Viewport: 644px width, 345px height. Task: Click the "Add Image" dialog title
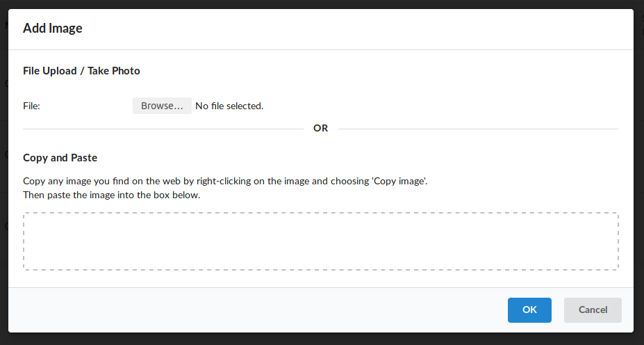pyautogui.click(x=53, y=29)
